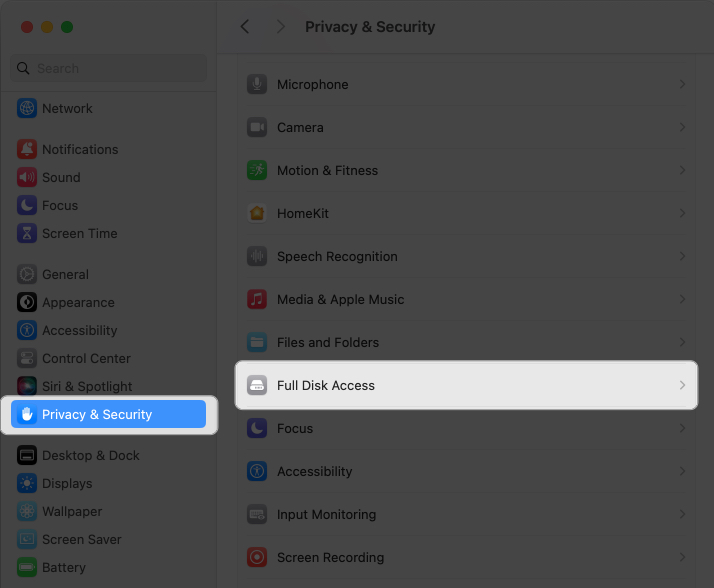Click the General label in sidebar
This screenshot has width=714, height=588.
coord(65,274)
